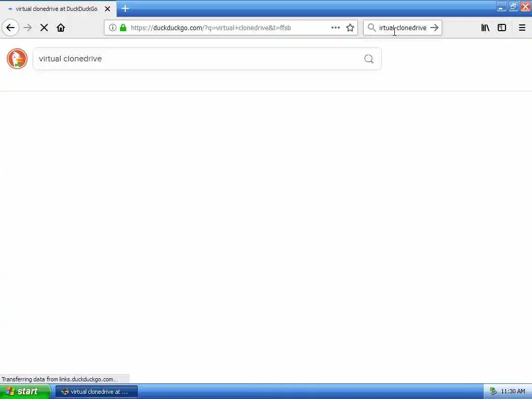Open the Library bookmarks and history icon

pos(485,28)
